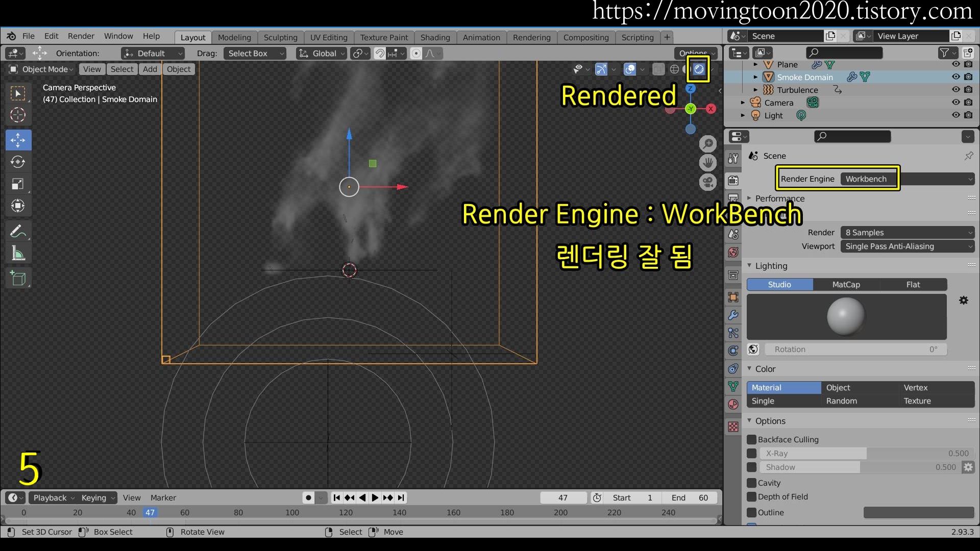
Task: Open the Render properties tab
Action: [733, 180]
